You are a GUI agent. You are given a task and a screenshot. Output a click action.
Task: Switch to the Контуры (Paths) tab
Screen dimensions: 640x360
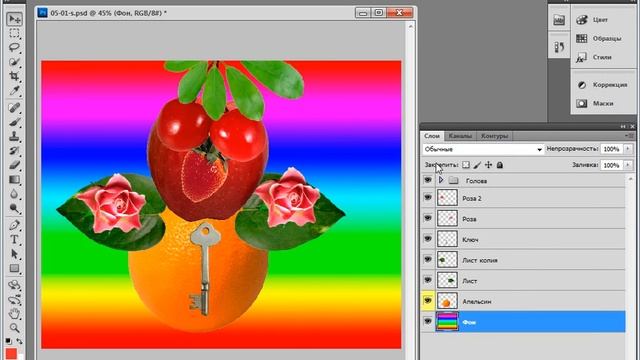point(494,136)
